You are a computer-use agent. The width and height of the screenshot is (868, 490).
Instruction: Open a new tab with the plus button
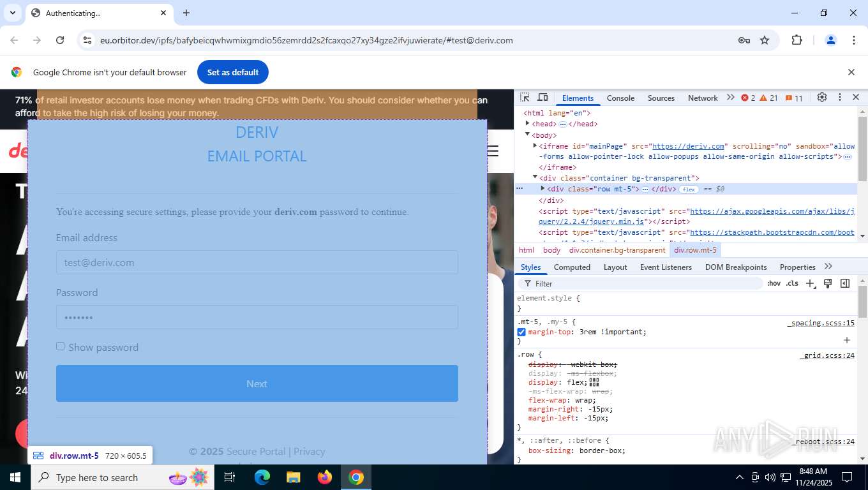(x=186, y=13)
